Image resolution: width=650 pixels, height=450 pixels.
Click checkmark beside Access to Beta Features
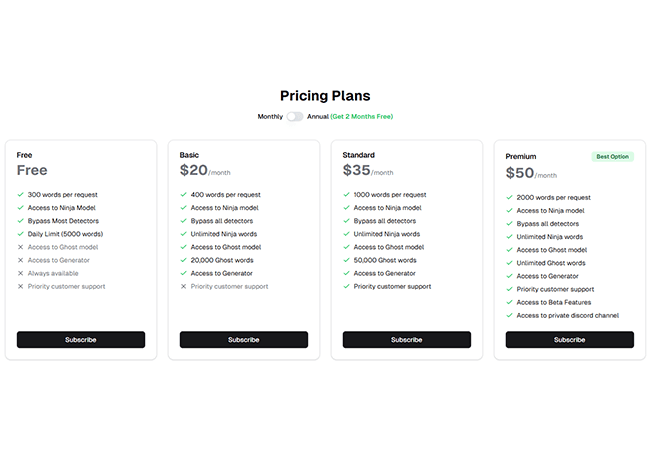pos(510,302)
